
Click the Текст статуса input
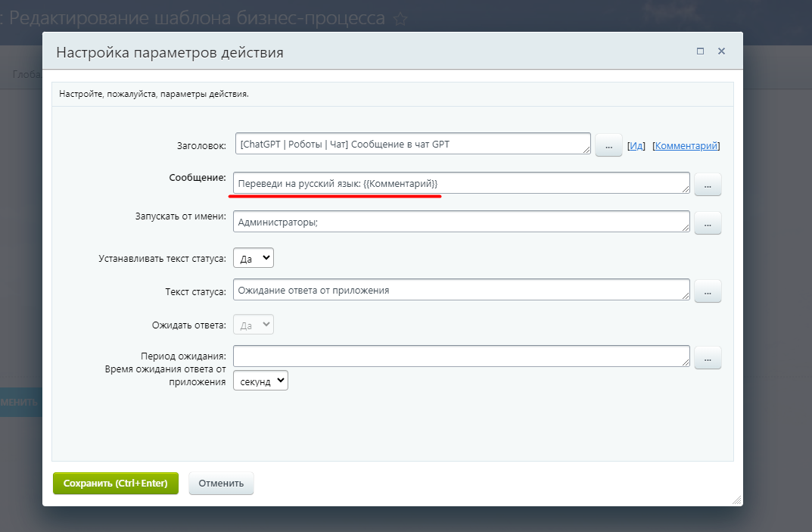point(461,290)
